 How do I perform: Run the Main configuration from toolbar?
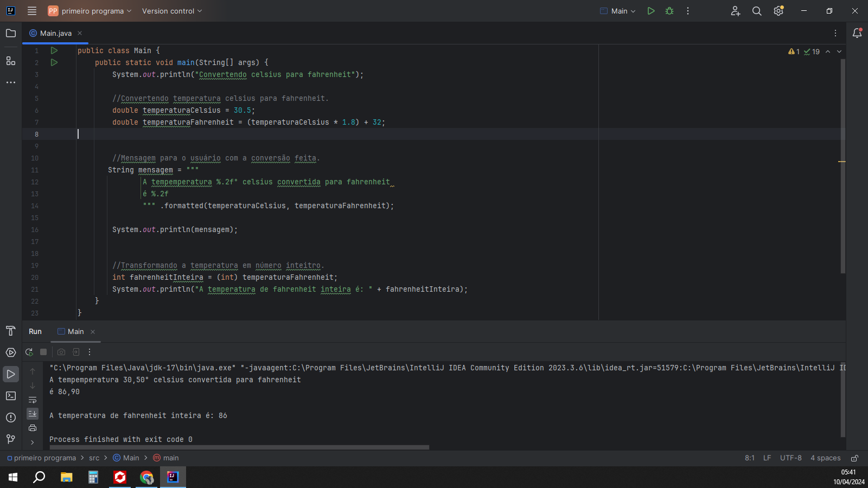651,11
